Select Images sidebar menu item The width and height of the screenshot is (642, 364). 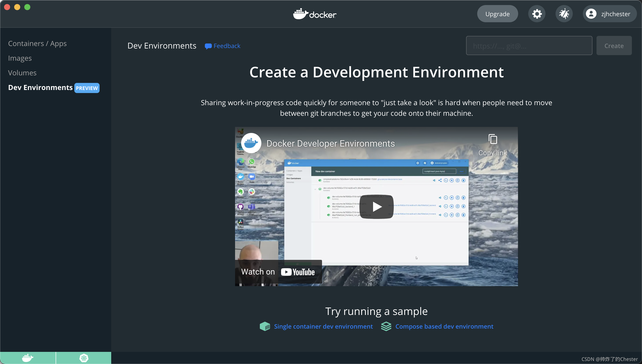point(19,58)
